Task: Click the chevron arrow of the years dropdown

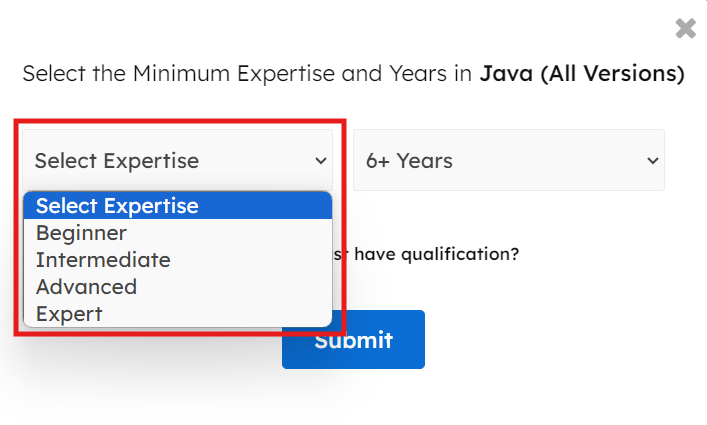Action: coord(653,160)
